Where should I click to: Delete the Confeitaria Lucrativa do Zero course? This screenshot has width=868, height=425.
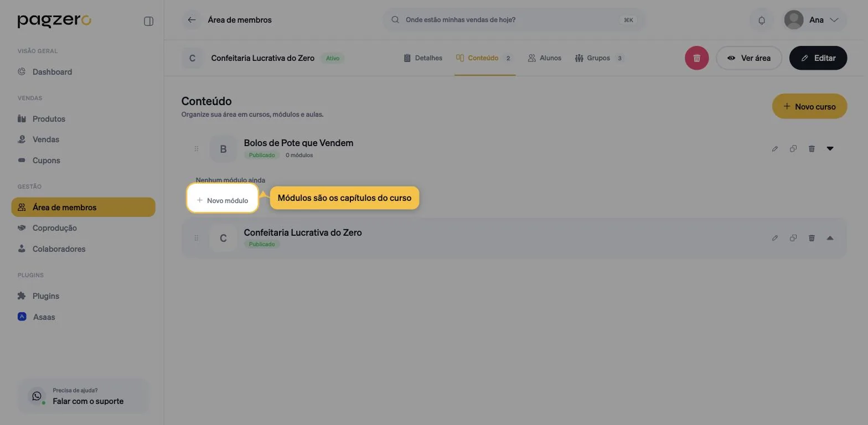coord(812,238)
